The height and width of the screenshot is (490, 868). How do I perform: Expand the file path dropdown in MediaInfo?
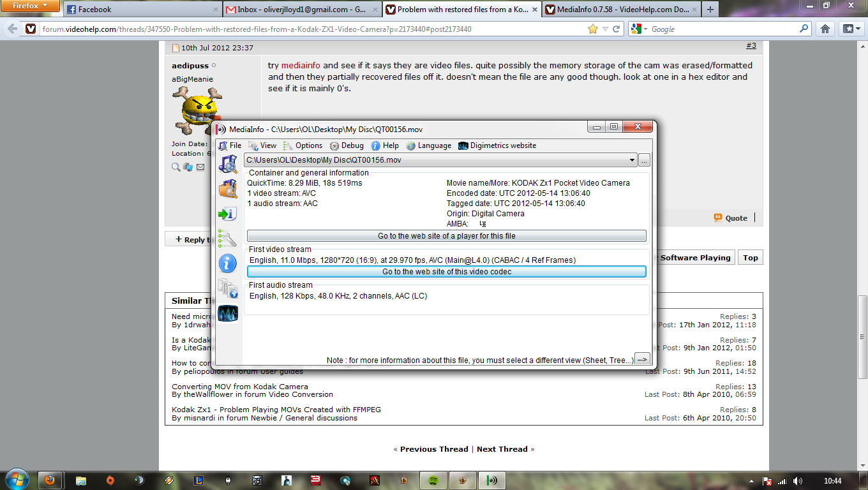pos(632,160)
